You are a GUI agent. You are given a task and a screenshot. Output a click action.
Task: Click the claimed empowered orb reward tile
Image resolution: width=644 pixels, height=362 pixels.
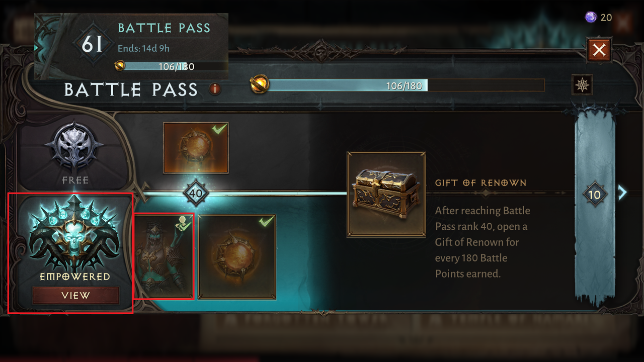pyautogui.click(x=237, y=256)
